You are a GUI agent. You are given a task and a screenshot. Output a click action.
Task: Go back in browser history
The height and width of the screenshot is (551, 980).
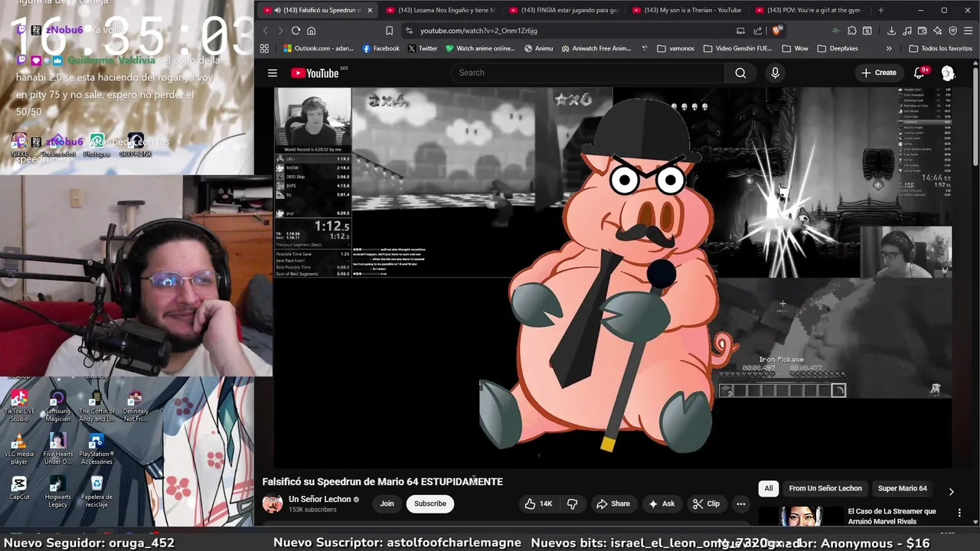click(266, 31)
